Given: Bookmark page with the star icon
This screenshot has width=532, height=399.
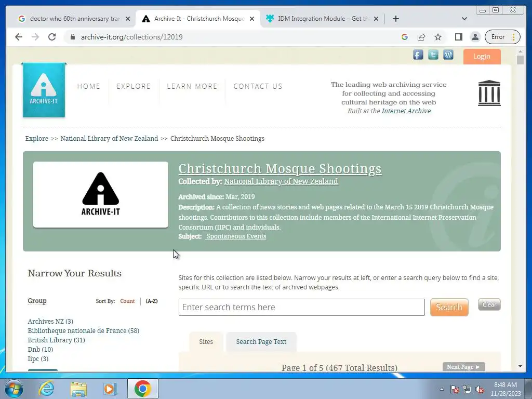Looking at the screenshot, I should coord(438,37).
